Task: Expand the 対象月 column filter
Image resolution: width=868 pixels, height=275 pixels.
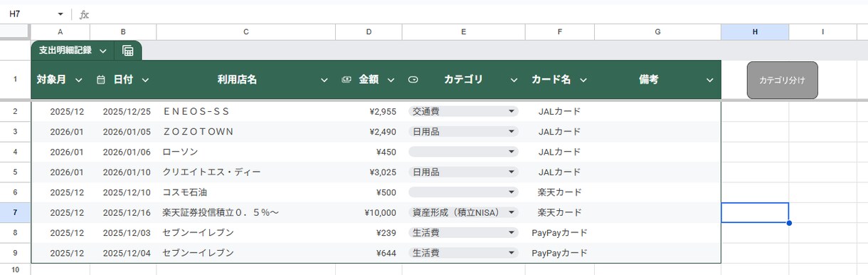Action: 78,80
